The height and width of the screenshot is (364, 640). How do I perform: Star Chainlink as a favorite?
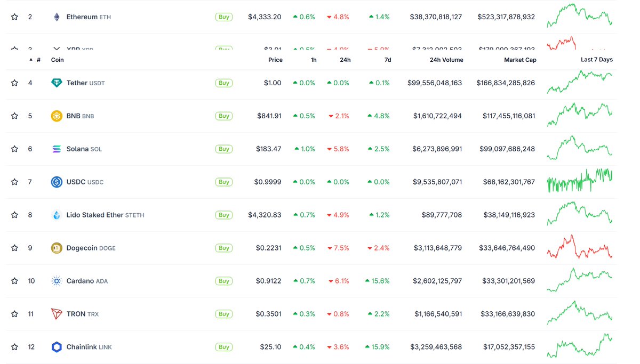point(14,347)
